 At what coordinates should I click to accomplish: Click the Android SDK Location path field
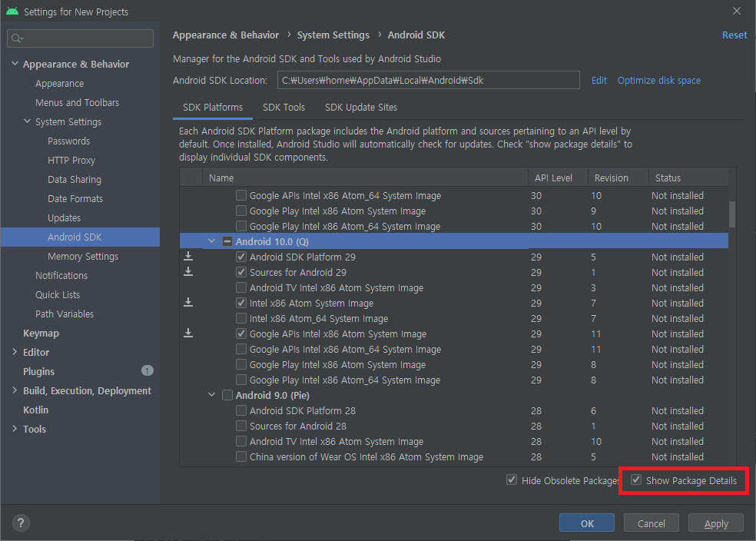(428, 80)
